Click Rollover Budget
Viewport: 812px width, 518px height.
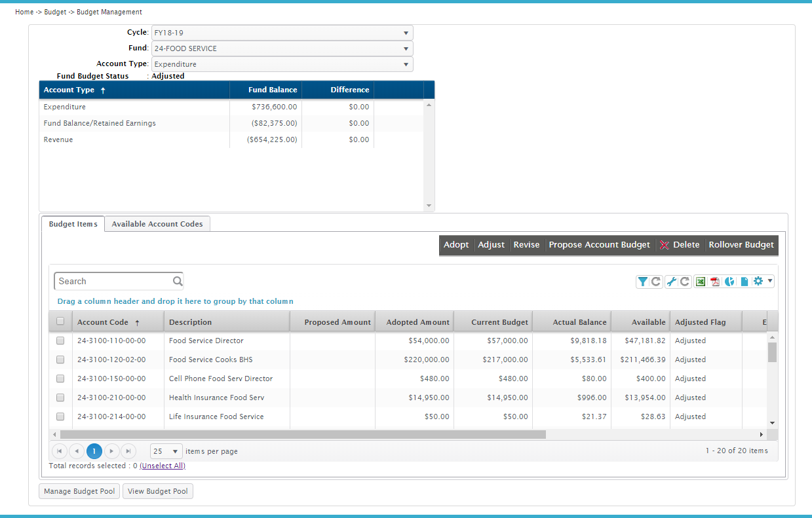point(741,245)
